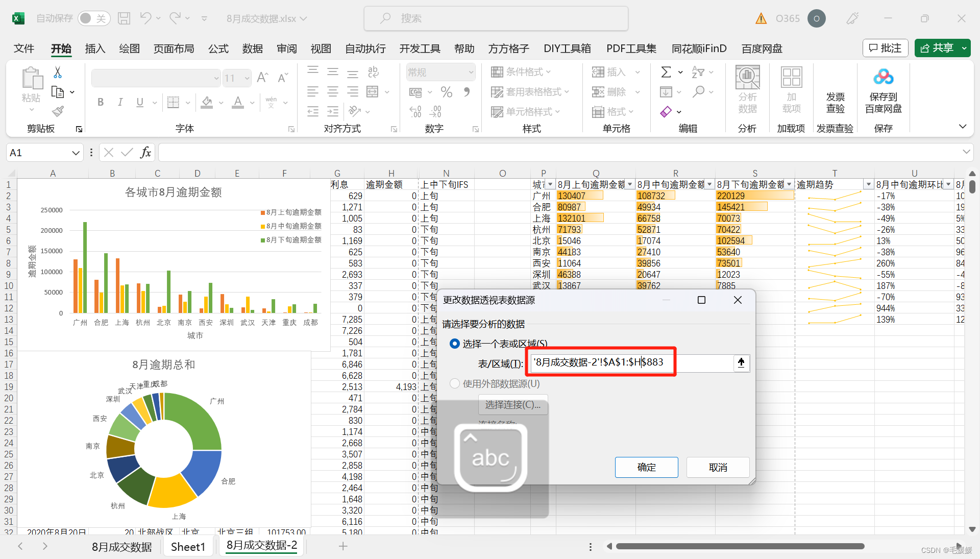Open the Add-ins icon

(x=792, y=90)
